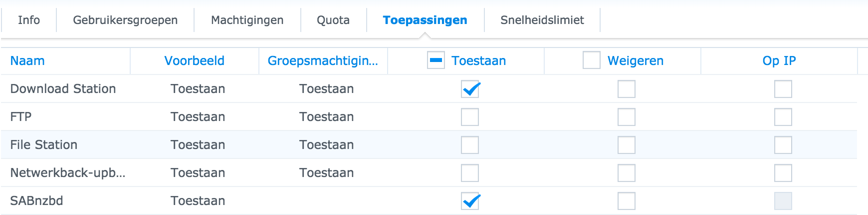This screenshot has width=868, height=215.
Task: Enable Toestaan checkbox for FTP
Action: point(470,117)
